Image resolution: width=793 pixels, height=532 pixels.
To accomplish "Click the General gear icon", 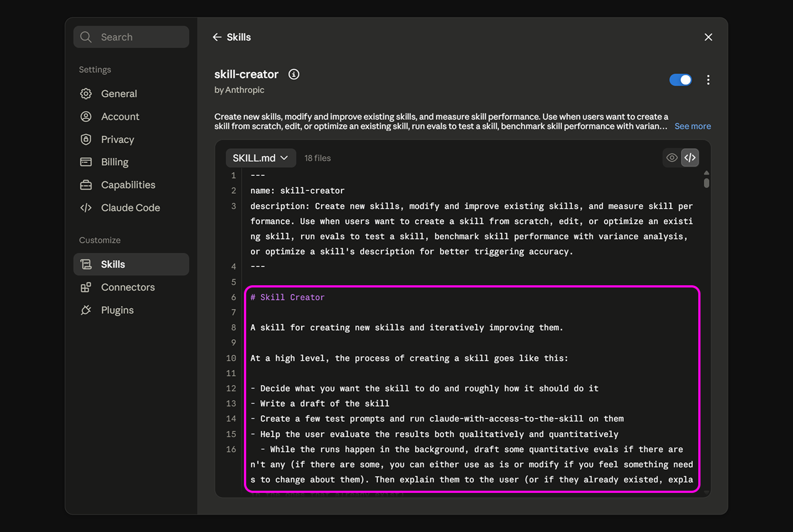I will (x=86, y=94).
